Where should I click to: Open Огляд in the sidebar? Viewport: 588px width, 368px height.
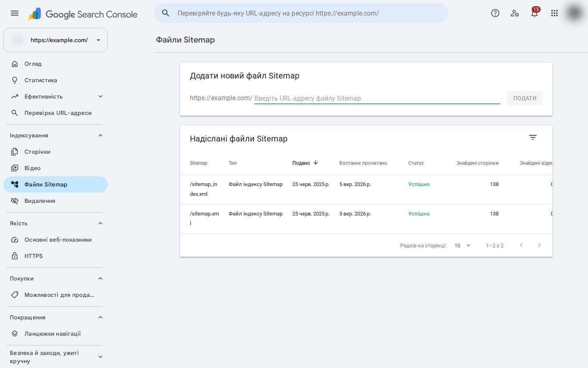[x=56, y=64]
